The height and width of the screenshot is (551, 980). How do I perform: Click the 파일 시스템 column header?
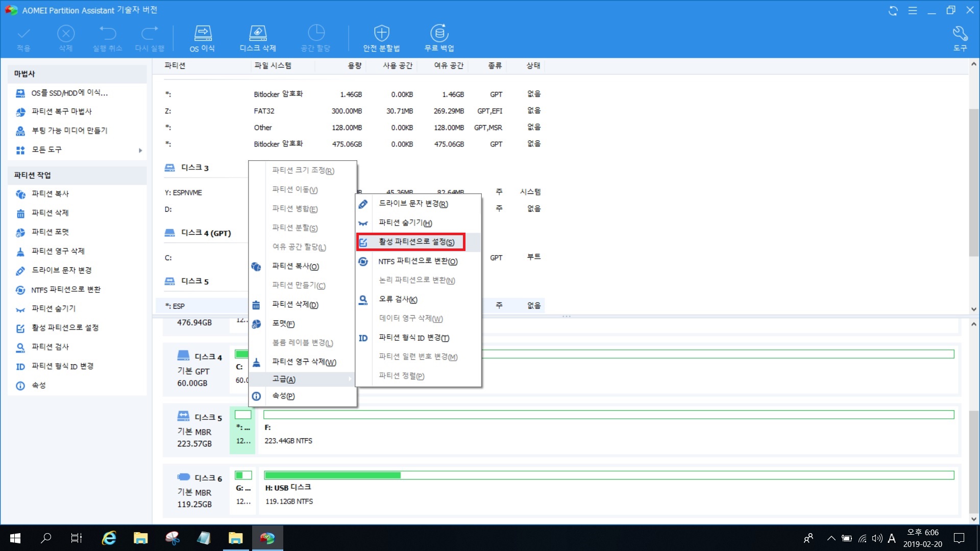pos(273,65)
